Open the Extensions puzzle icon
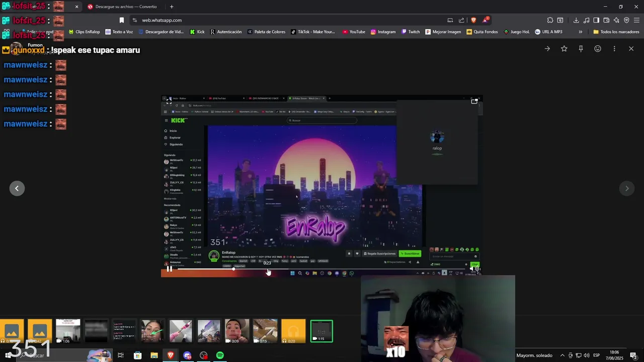The width and height of the screenshot is (644, 362). click(x=550, y=20)
